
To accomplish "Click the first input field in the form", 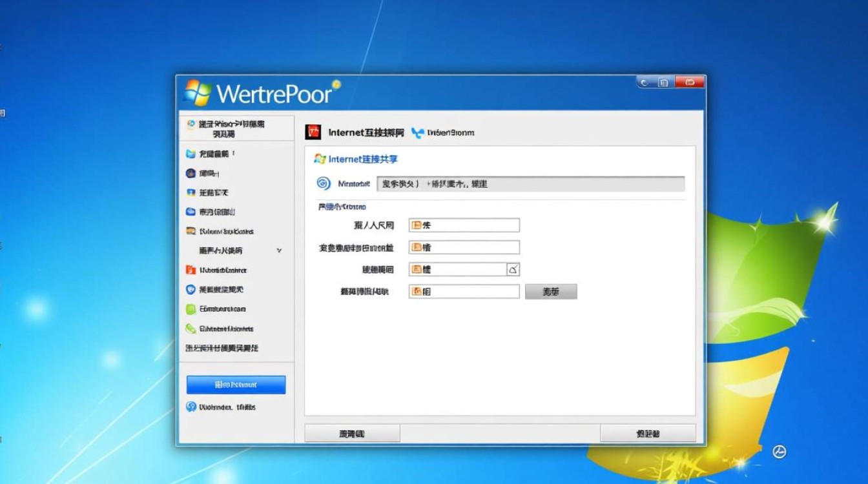I will (464, 225).
